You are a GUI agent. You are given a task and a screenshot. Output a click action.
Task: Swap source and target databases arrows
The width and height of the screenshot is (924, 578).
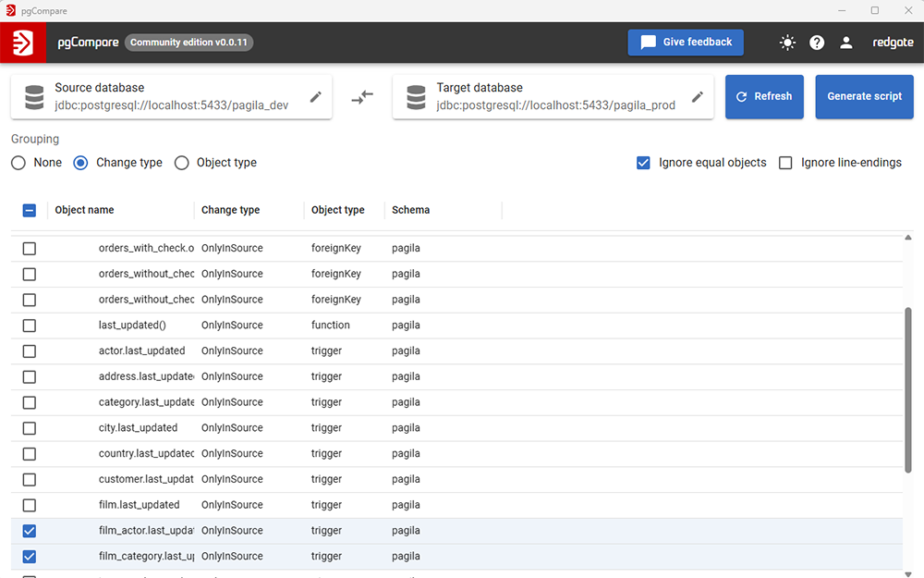tap(362, 97)
